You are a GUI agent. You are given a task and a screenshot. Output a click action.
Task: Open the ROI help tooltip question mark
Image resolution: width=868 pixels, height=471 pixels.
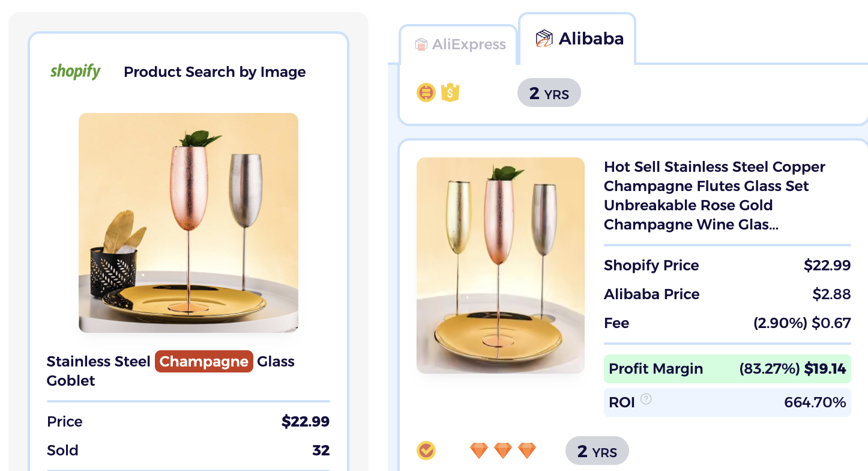[x=646, y=400]
